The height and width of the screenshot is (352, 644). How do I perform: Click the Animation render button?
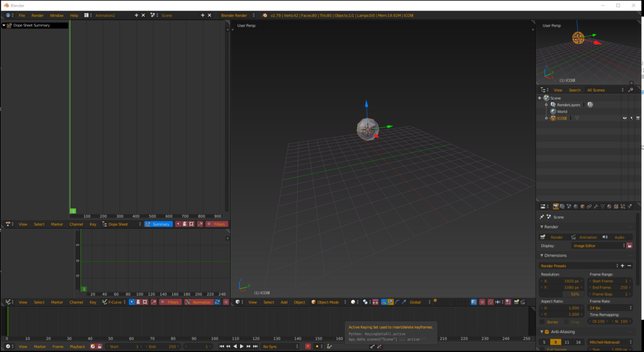584,237
